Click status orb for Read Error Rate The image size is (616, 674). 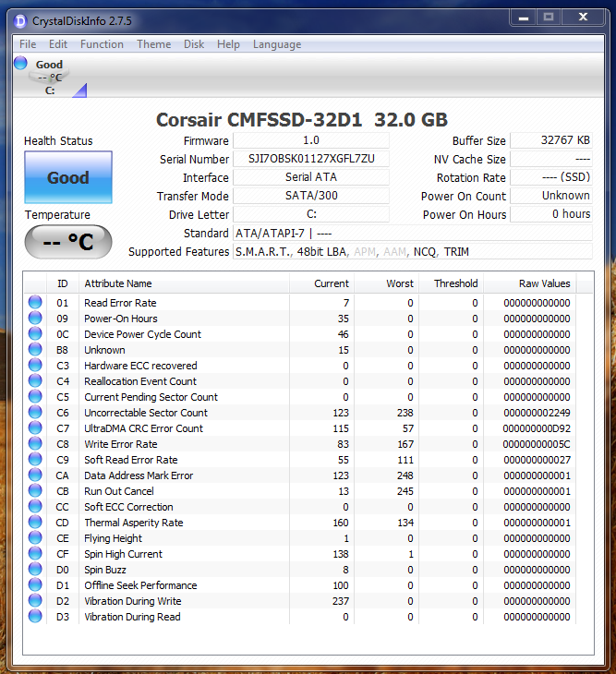point(35,302)
